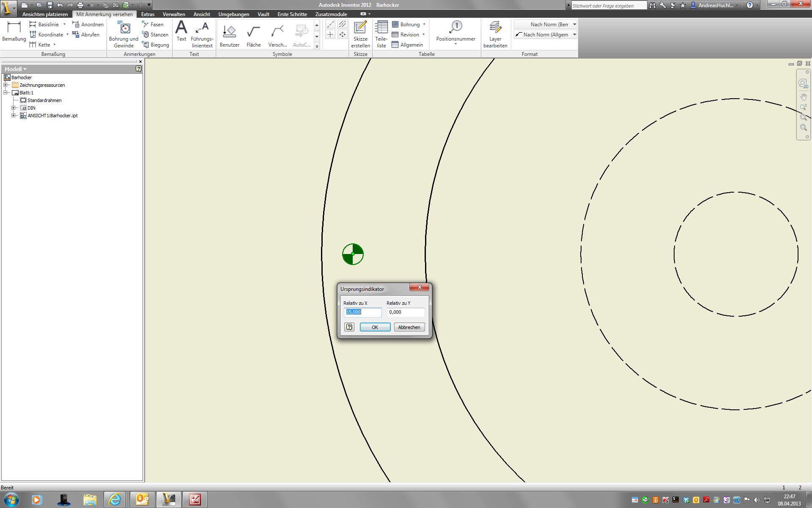Click Abbrechen in the dialog

coord(409,327)
